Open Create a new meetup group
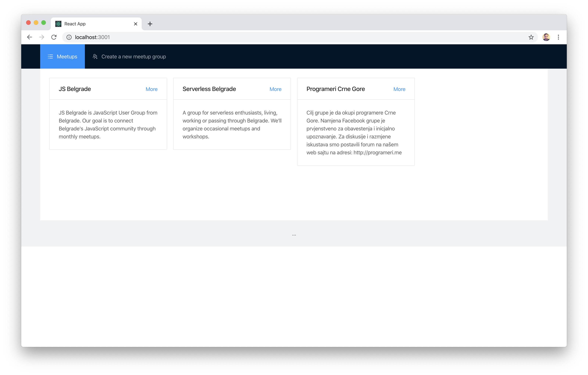This screenshot has width=588, height=375. pos(134,56)
